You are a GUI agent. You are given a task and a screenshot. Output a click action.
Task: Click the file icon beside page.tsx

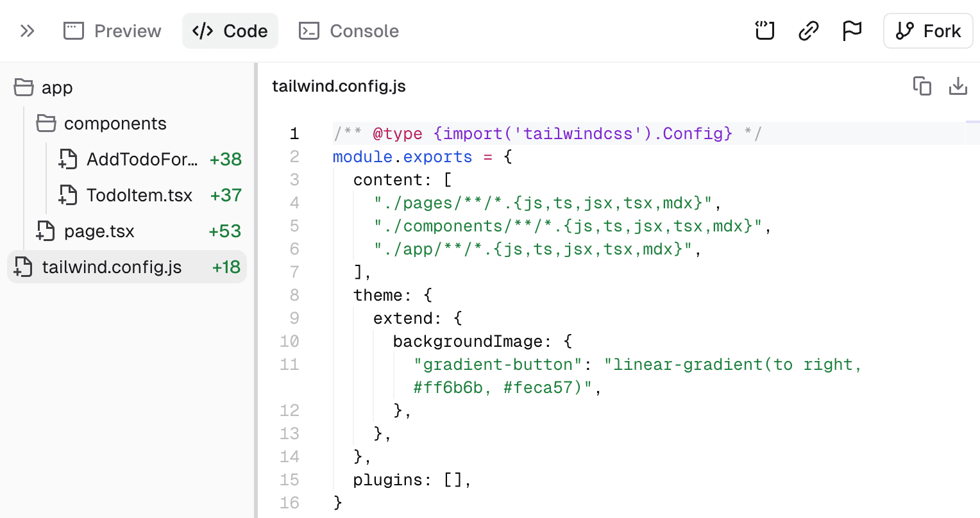[46, 231]
